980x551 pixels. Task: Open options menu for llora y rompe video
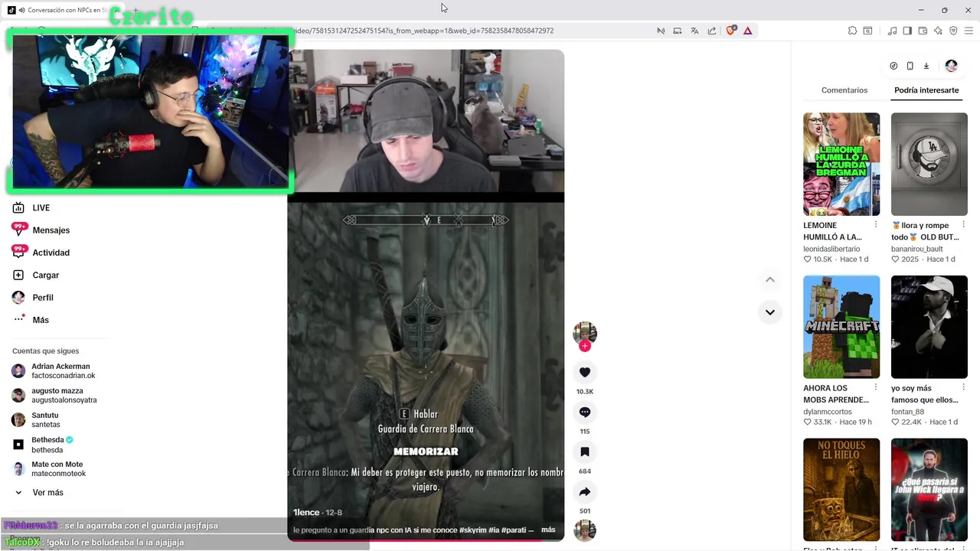(x=964, y=225)
